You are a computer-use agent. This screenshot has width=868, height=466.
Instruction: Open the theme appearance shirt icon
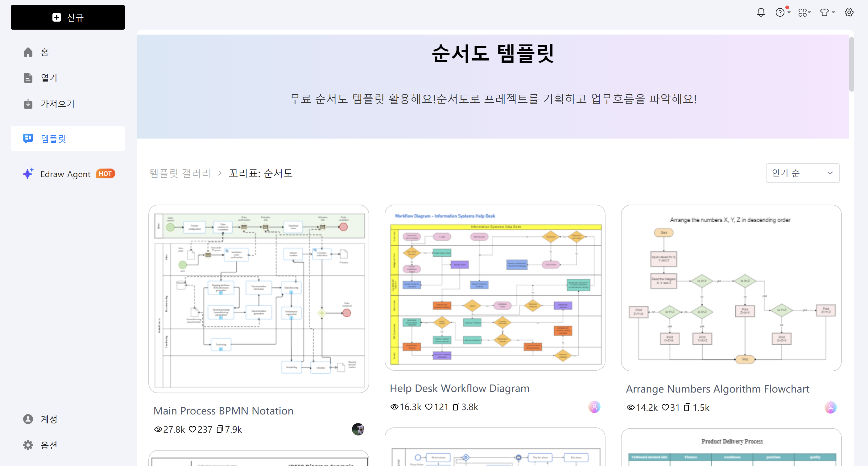pyautogui.click(x=825, y=12)
